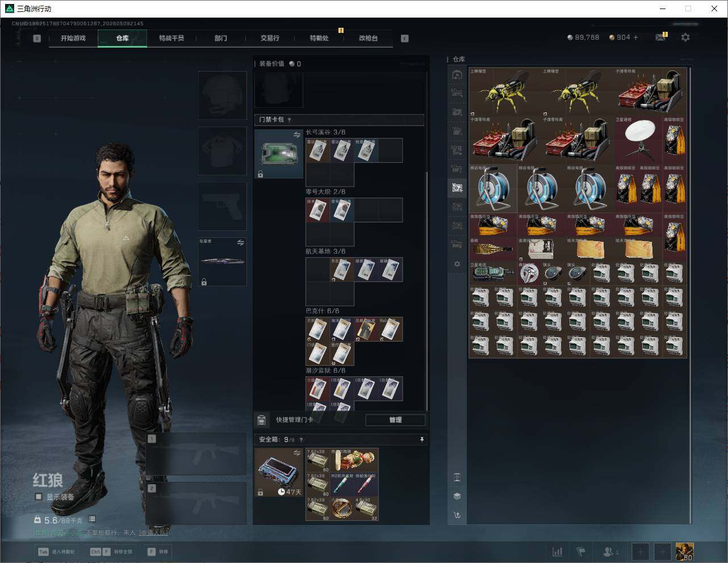Click the 快捷管理门卡 clipboard icon
Image resolution: width=728 pixels, height=563 pixels.
click(261, 420)
